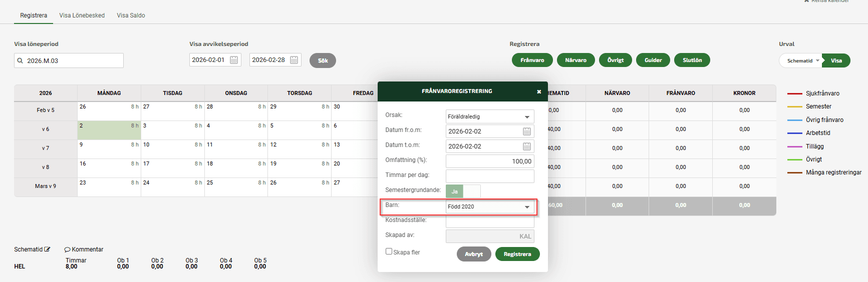Click the Timmar value 8,00
The width and height of the screenshot is (868, 282).
click(x=72, y=266)
